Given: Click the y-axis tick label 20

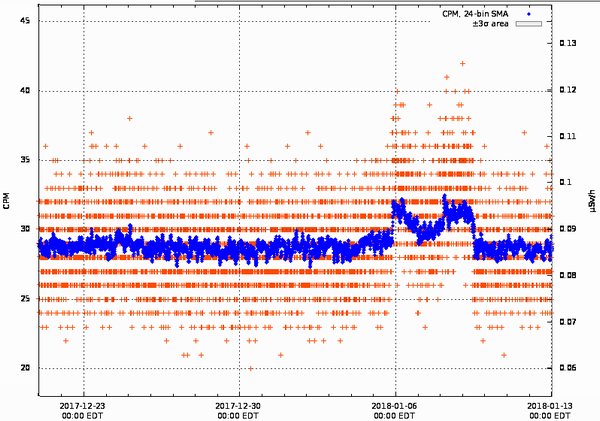Looking at the screenshot, I should tap(24, 368).
